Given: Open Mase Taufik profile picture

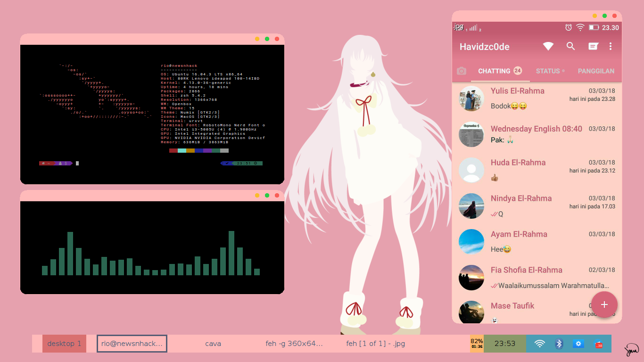Looking at the screenshot, I should (x=471, y=312).
